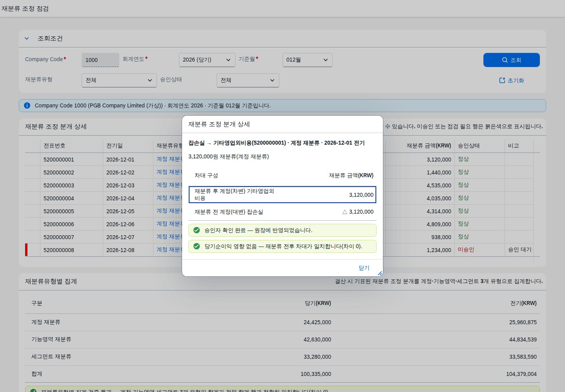Click the 세그먼트 재분류 summary row label
Screen dimensions: 565x392
[51, 357]
